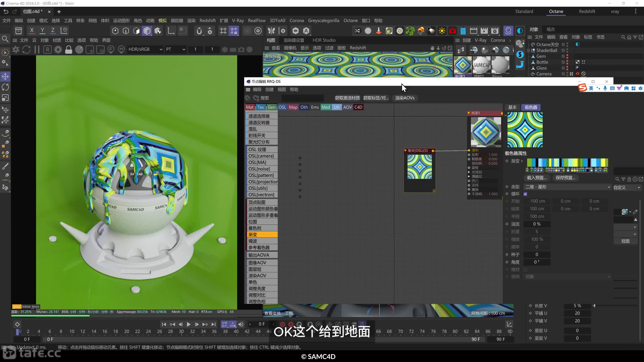Expand the 渐变 gradient arrow
Image resolution: width=644 pixels, height=362 pixels.
coord(522,161)
